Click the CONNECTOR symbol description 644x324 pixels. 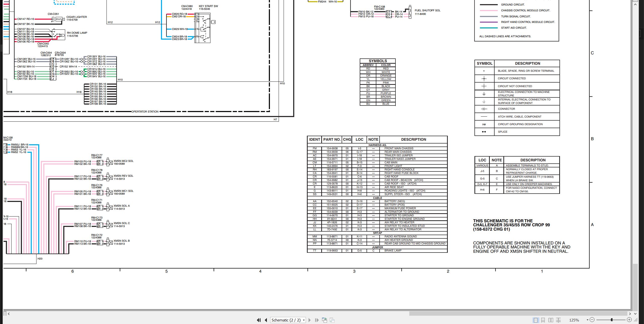(506, 109)
